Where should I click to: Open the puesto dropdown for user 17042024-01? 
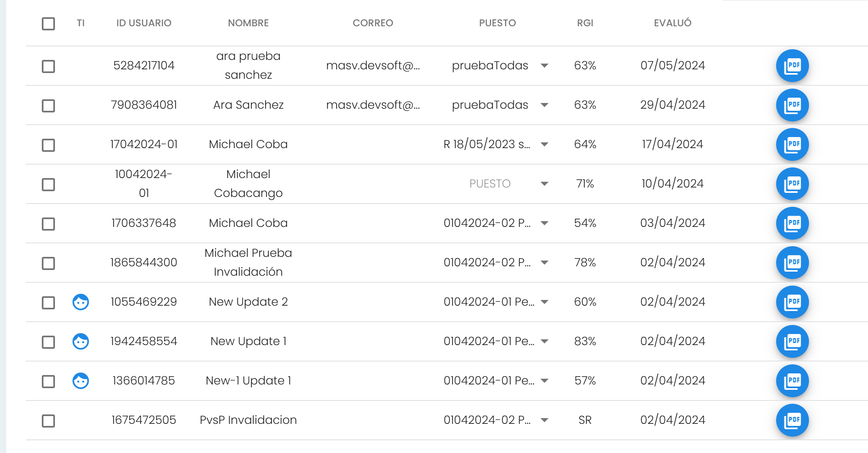[544, 144]
